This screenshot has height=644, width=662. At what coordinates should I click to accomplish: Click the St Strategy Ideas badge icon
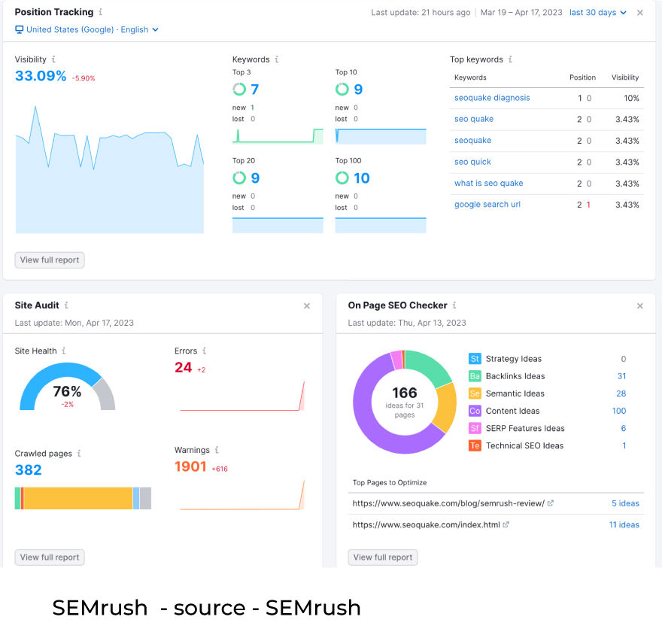coord(475,359)
